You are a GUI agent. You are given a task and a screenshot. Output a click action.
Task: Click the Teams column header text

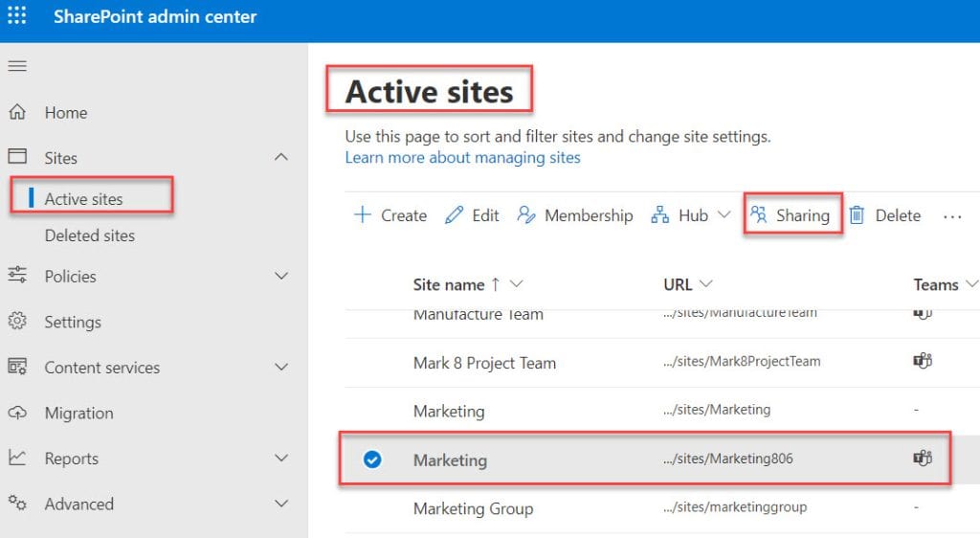pyautogui.click(x=936, y=285)
